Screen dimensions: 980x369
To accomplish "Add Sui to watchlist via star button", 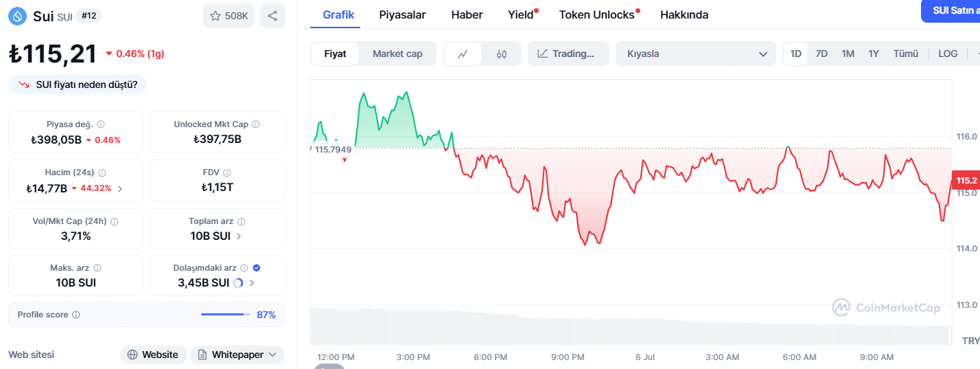I will pos(229,16).
